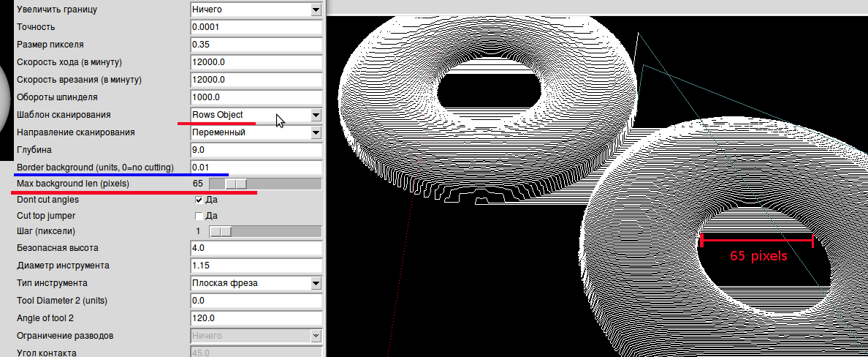Open the Шаблон сканирования dropdown showing Rows Object
Viewport: 868px width, 357px height.
256,115
